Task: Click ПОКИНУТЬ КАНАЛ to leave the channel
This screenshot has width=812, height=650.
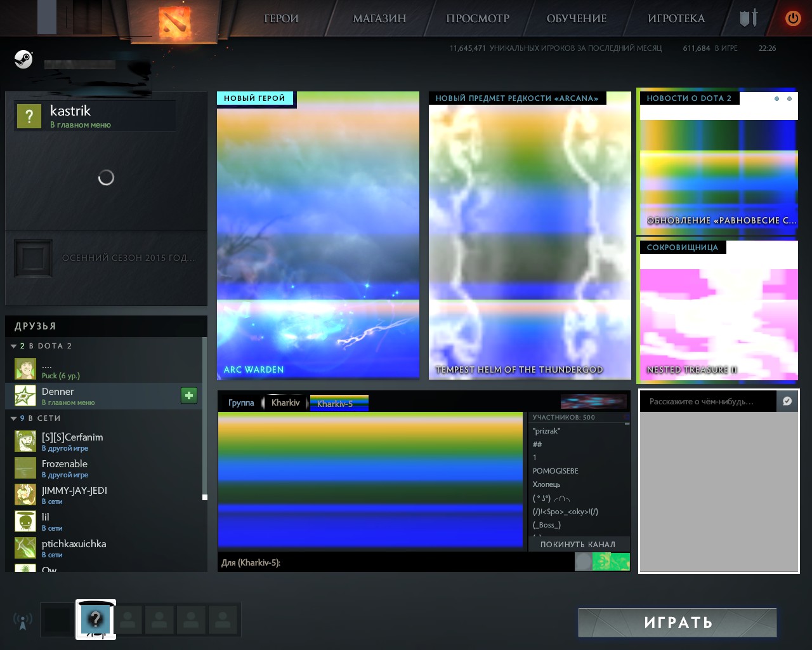Action: point(578,545)
